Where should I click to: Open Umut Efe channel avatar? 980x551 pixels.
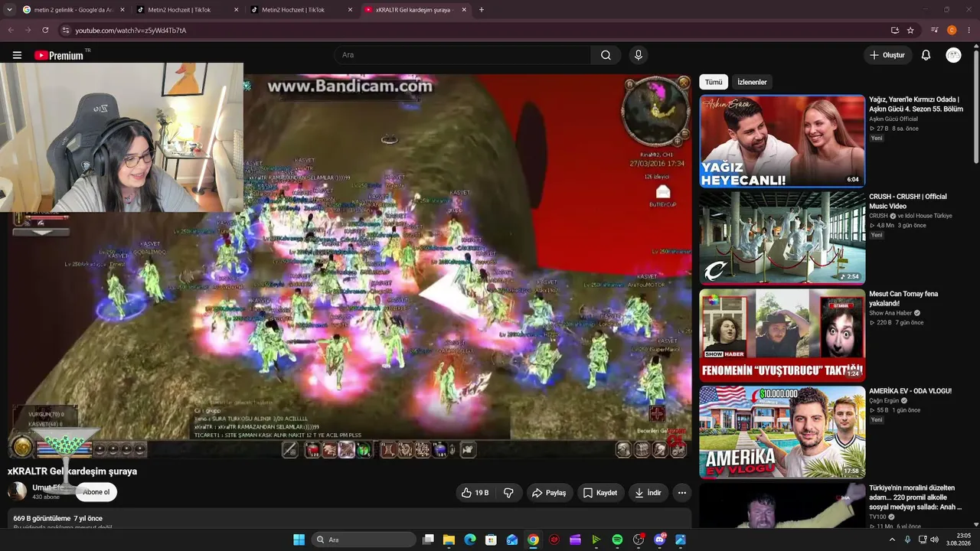click(x=17, y=491)
